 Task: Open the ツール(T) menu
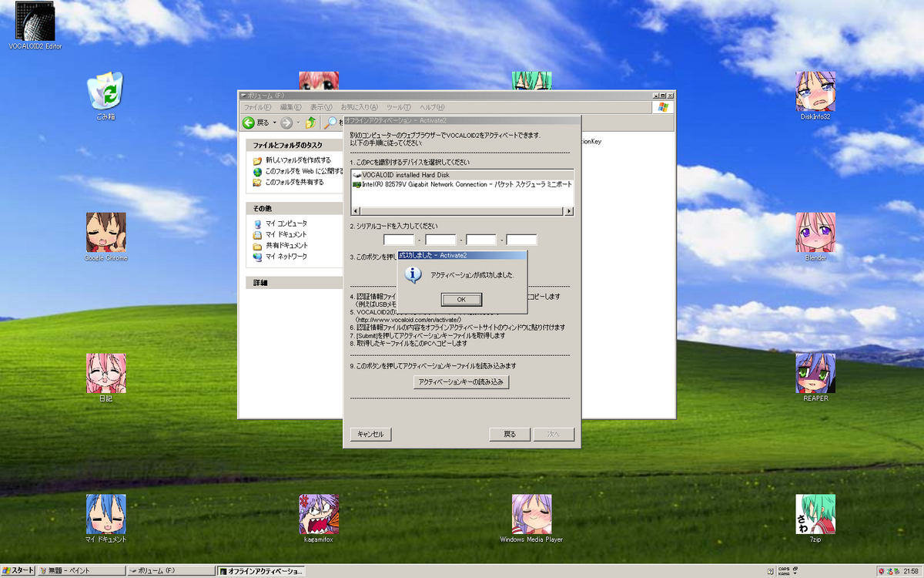click(x=398, y=107)
